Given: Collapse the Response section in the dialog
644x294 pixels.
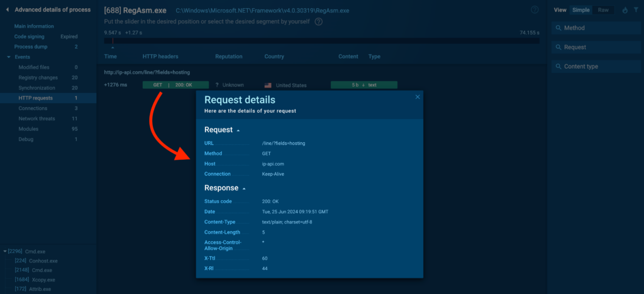Looking at the screenshot, I should (x=244, y=188).
